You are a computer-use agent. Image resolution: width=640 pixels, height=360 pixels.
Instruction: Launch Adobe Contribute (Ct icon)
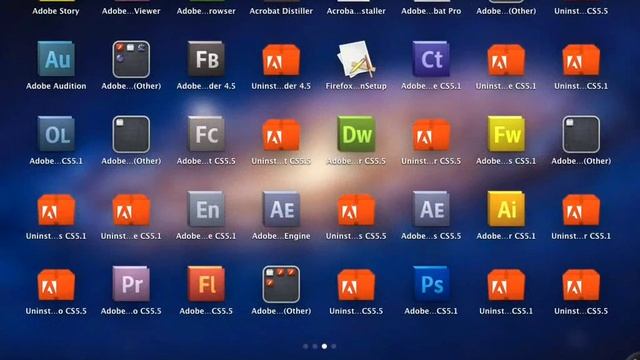[x=431, y=59]
